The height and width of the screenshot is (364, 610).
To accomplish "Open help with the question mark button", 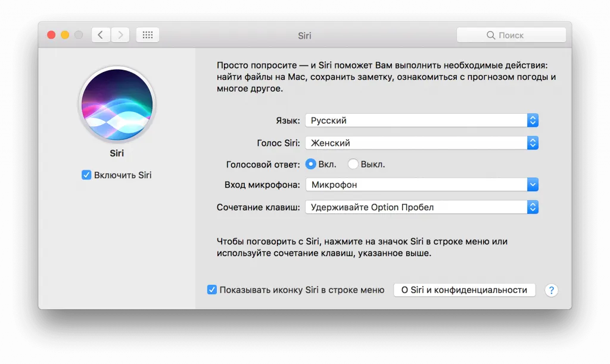I will [x=552, y=290].
